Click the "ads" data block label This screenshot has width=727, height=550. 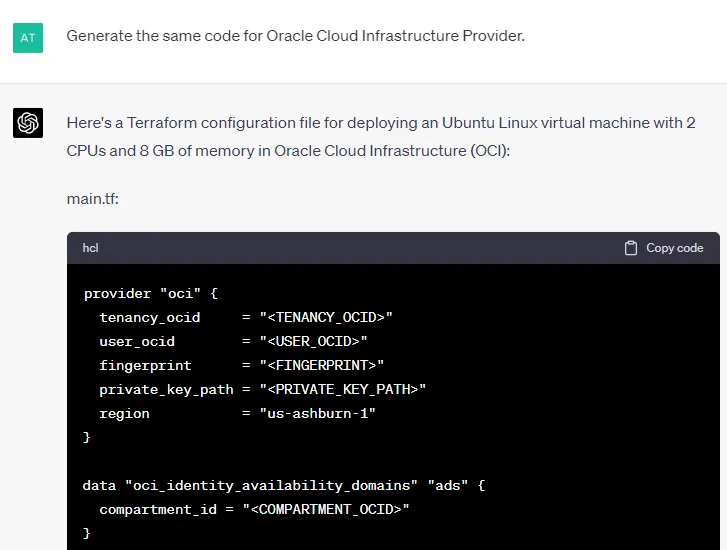[447, 486]
